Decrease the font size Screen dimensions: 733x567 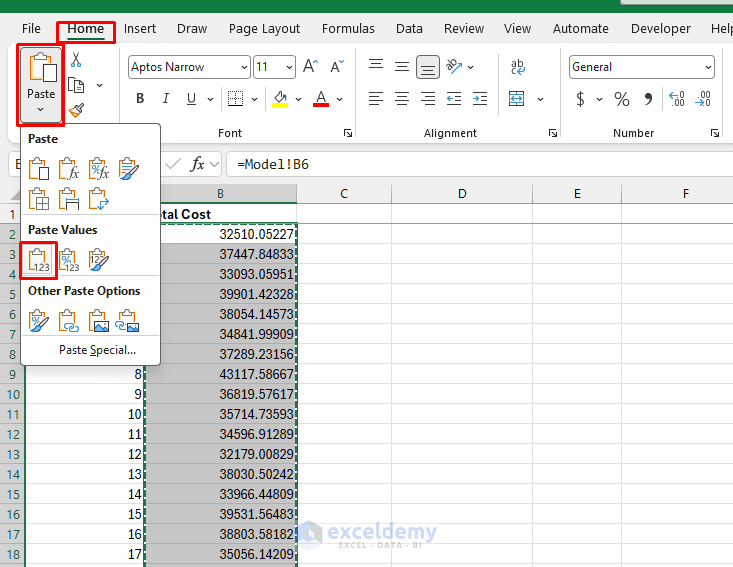(x=337, y=66)
